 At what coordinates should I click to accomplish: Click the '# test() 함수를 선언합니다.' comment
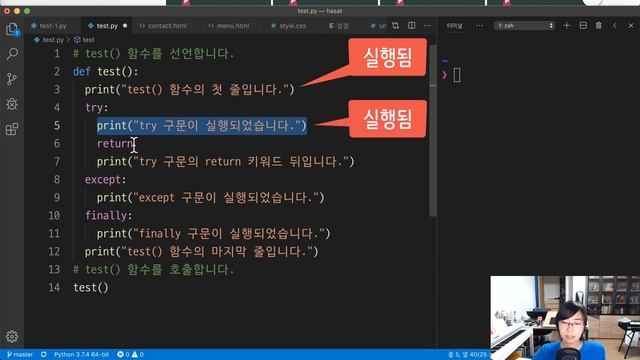click(x=153, y=53)
